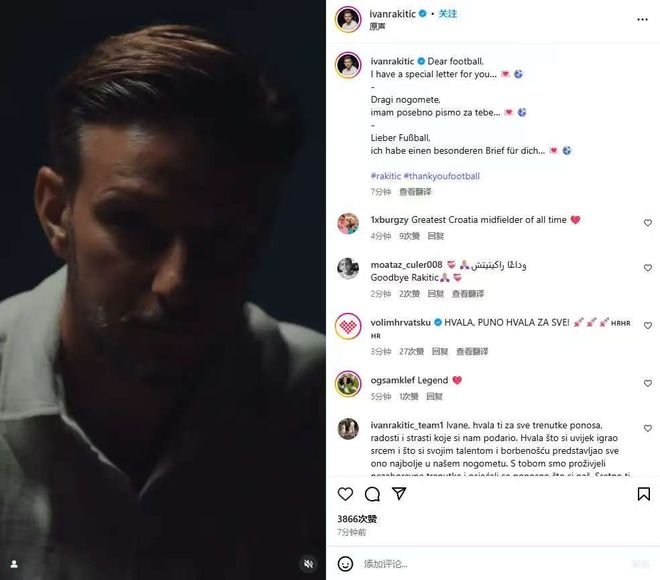The height and width of the screenshot is (580, 660).
Task: Save the post with the bookmark icon
Action: pos(644,494)
